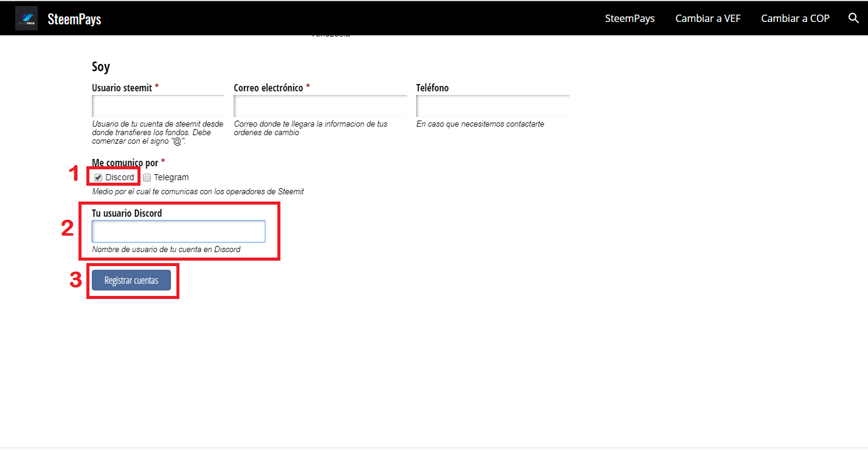Click the SteemPays site title
Screen dimensions: 868x450
click(x=74, y=19)
